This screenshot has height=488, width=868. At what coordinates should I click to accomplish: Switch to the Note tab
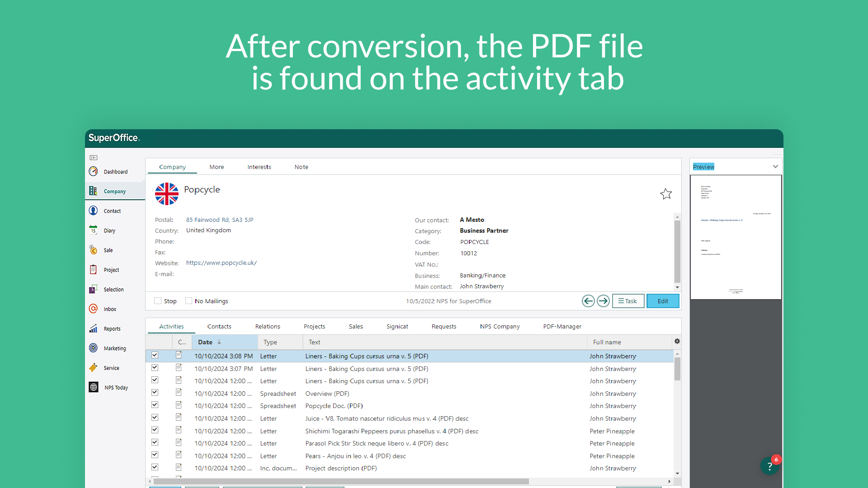pos(301,167)
